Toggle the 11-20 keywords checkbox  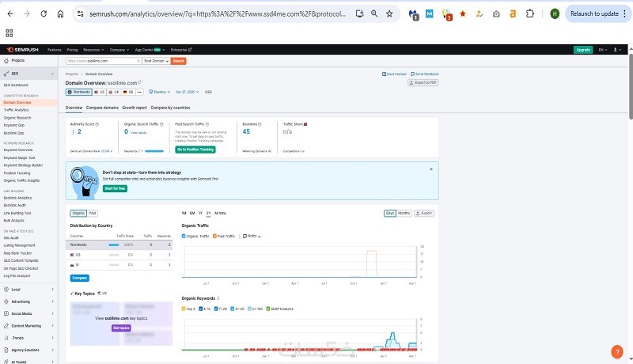(216, 309)
